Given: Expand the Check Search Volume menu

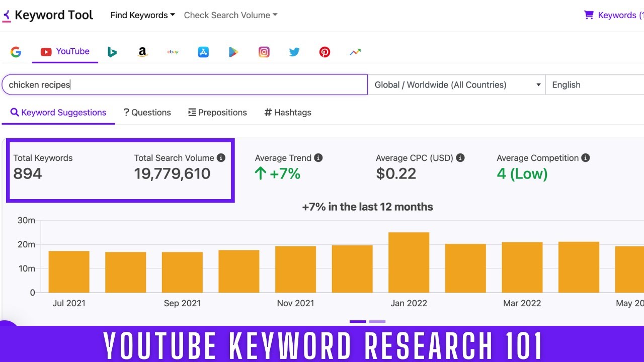Looking at the screenshot, I should 230,15.
